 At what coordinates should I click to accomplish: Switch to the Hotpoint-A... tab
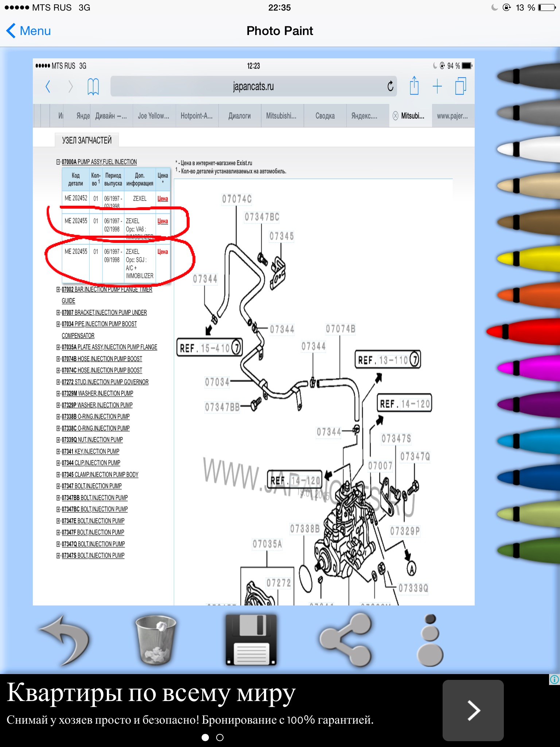pos(197,116)
